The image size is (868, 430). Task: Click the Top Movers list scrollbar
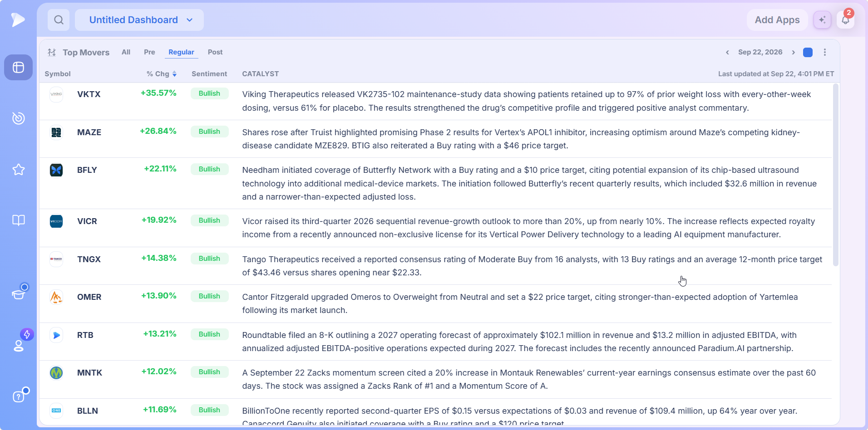(836, 175)
